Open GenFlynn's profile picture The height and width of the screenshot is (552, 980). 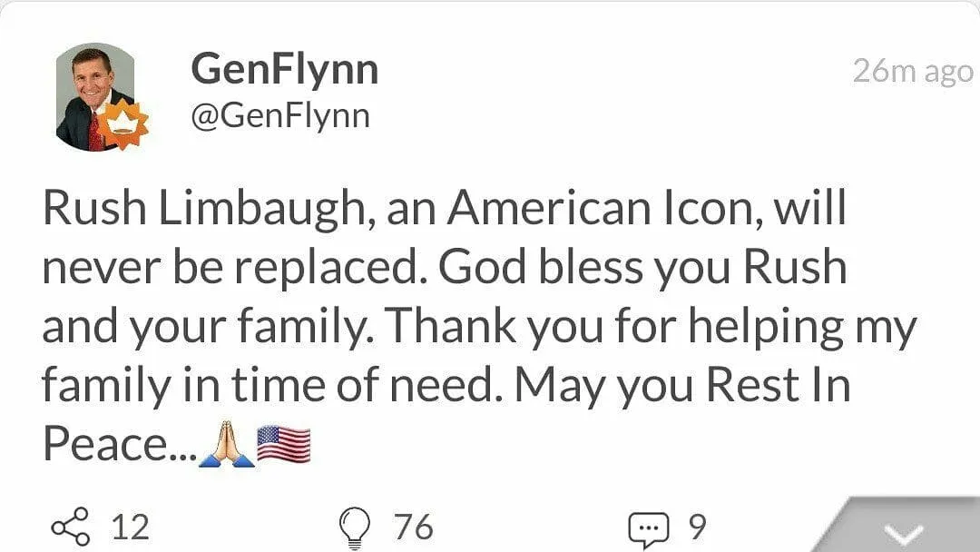(95, 97)
